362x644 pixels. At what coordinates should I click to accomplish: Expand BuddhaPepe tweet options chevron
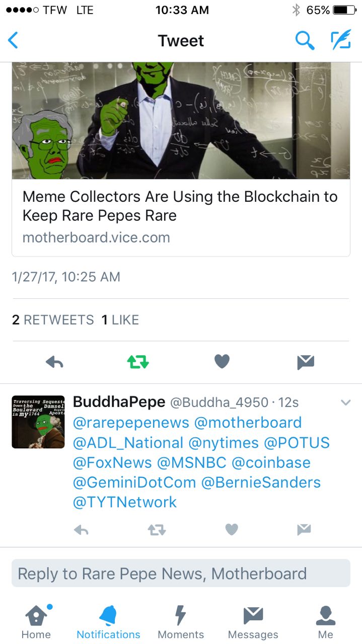[x=345, y=403]
